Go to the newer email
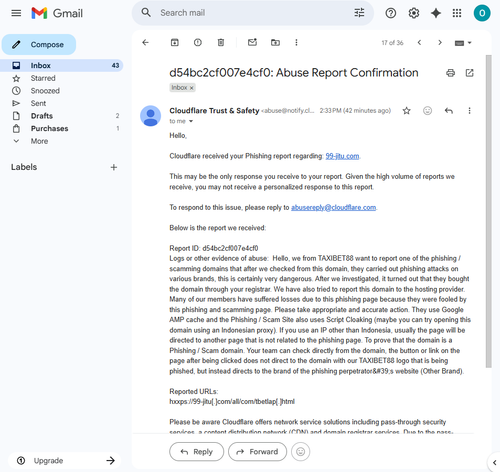 [419, 42]
